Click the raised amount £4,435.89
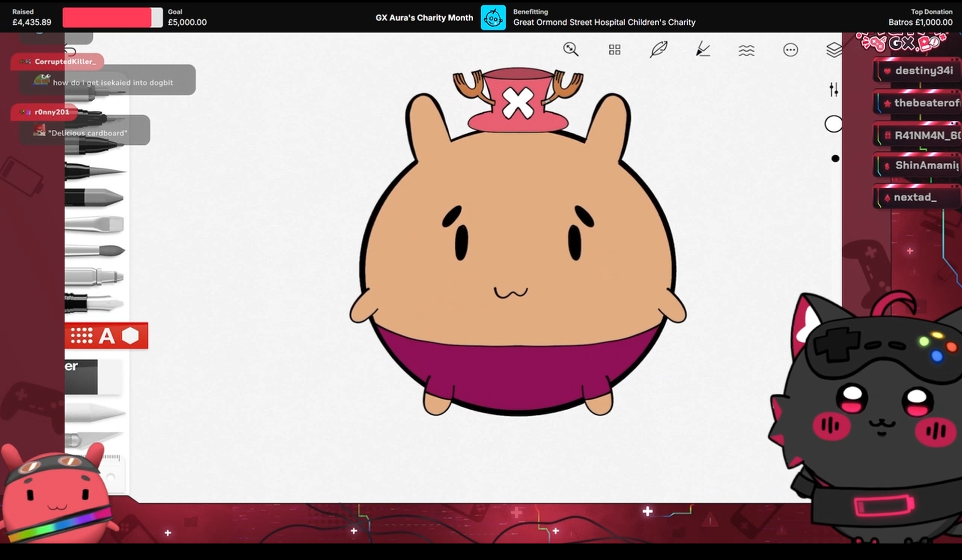 (x=32, y=22)
